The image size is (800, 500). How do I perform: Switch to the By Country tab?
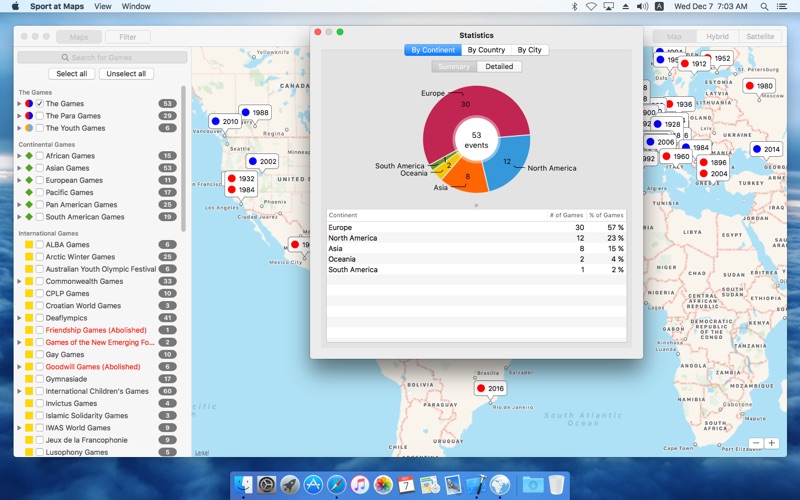486,50
